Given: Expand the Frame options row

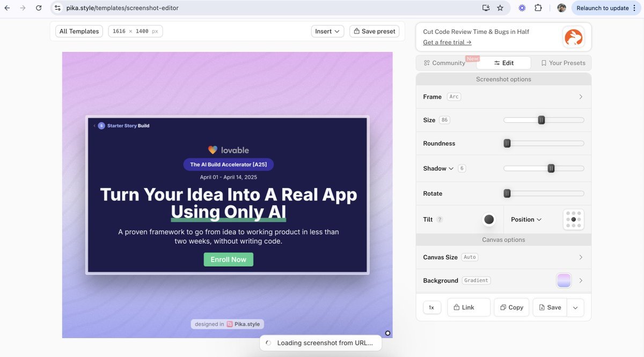Looking at the screenshot, I should [x=503, y=97].
